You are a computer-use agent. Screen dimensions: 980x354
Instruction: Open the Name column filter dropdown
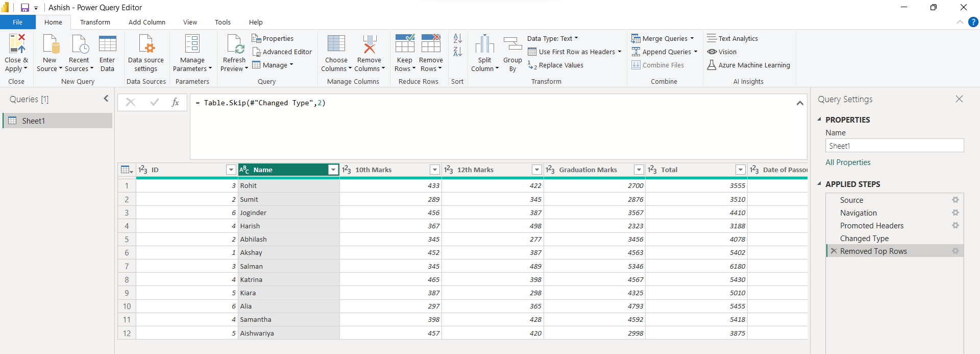pyautogui.click(x=333, y=170)
